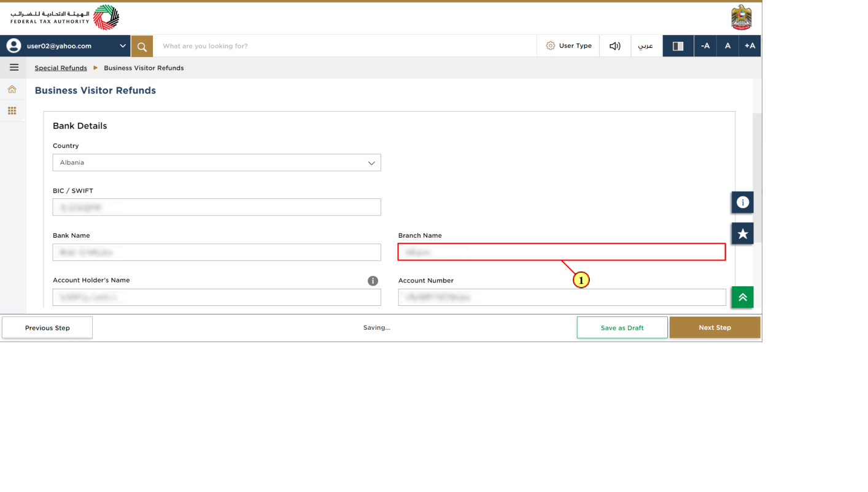This screenshot has width=868, height=492.
Task: Increase font size with +A
Action: [750, 46]
